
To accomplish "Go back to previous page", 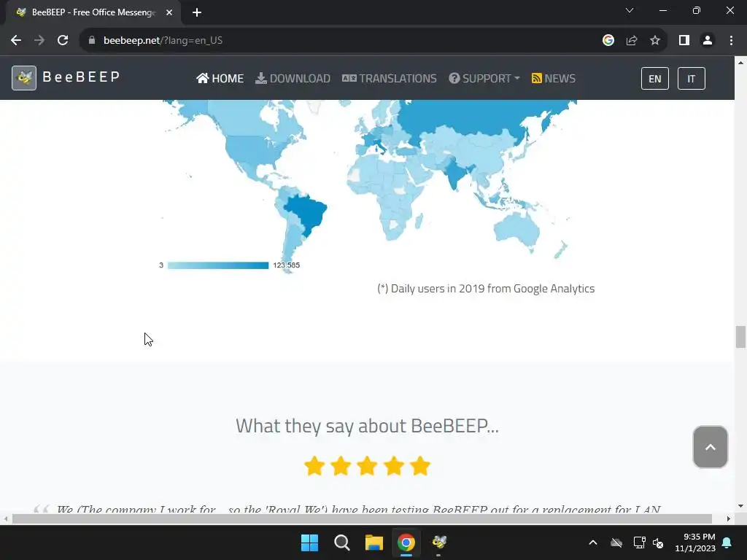I will 16,41.
